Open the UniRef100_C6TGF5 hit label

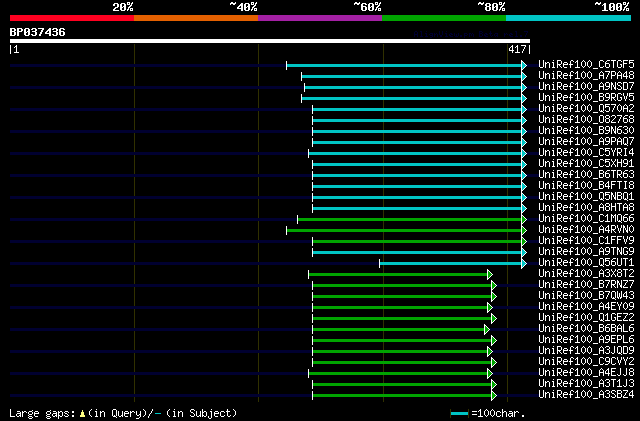(586, 65)
